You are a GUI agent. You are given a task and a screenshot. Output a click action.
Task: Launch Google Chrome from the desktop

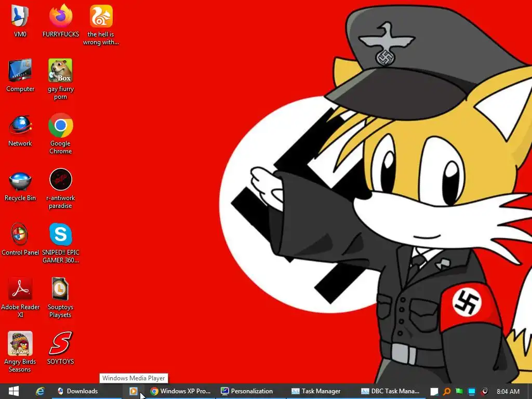[x=60, y=134]
